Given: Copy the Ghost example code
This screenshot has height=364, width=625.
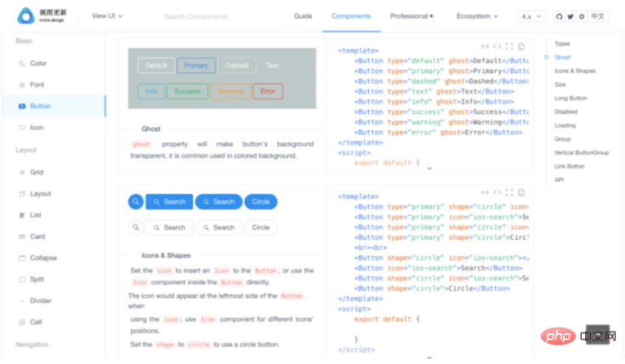Looking at the screenshot, I should (x=521, y=46).
